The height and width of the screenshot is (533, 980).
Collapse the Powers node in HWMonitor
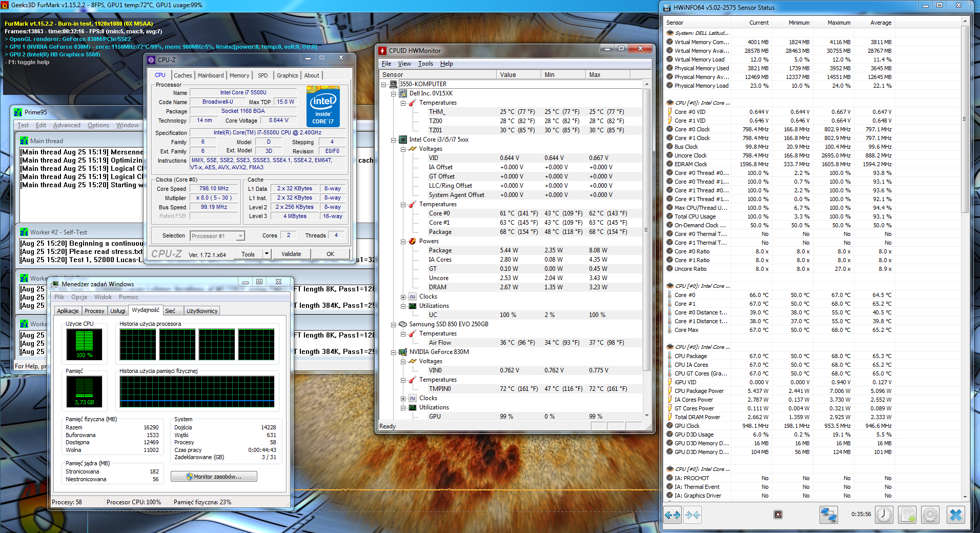click(403, 242)
